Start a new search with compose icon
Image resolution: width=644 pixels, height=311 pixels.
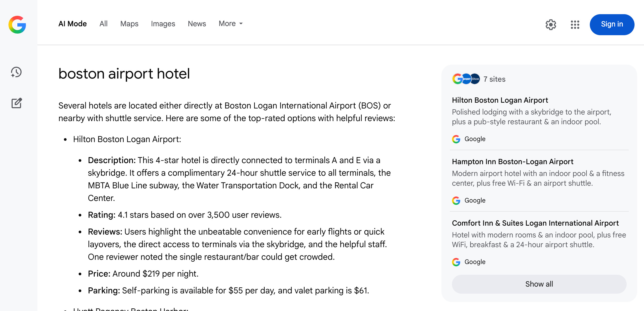tap(17, 103)
